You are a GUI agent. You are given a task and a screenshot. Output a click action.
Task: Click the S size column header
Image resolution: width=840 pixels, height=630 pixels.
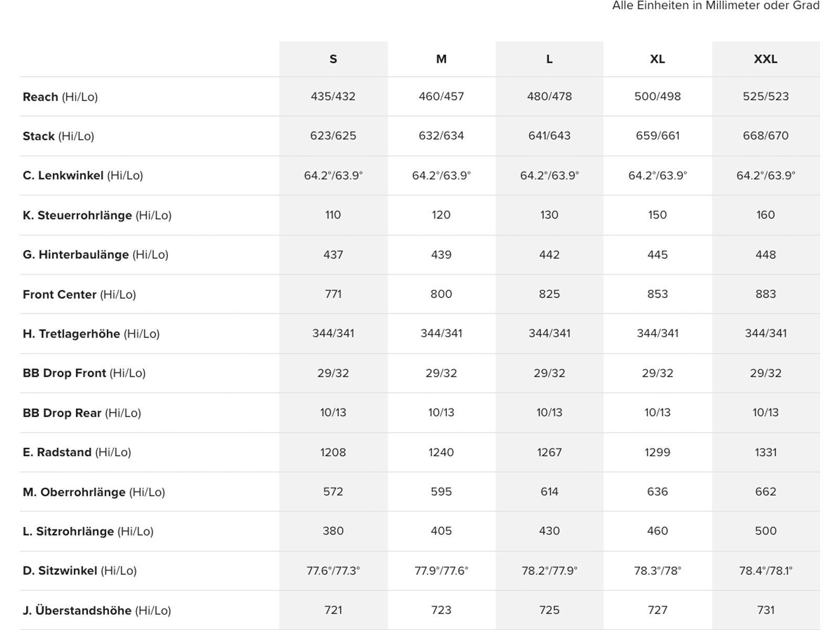tap(333, 59)
